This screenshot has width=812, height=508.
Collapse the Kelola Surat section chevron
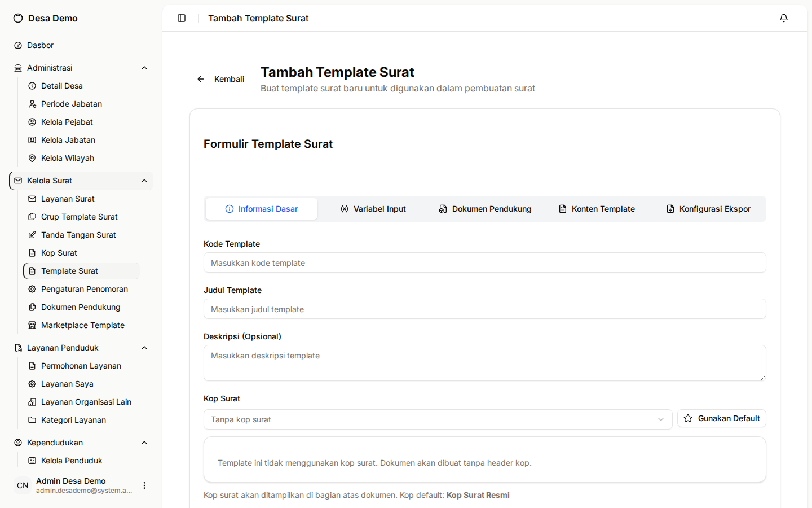point(144,181)
